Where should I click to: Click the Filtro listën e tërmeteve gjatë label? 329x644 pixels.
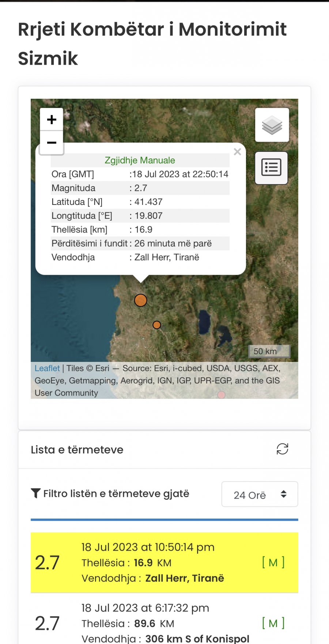(x=116, y=494)
